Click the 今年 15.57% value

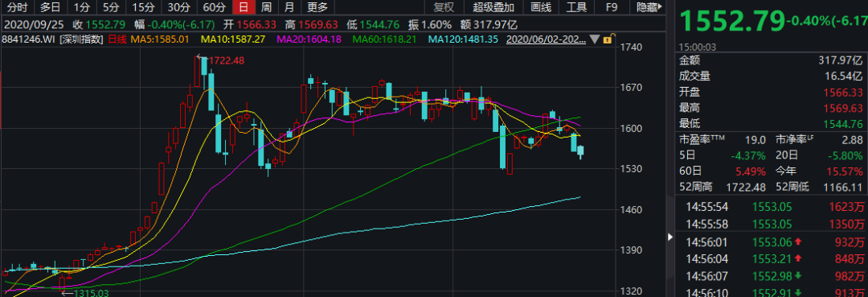[845, 171]
